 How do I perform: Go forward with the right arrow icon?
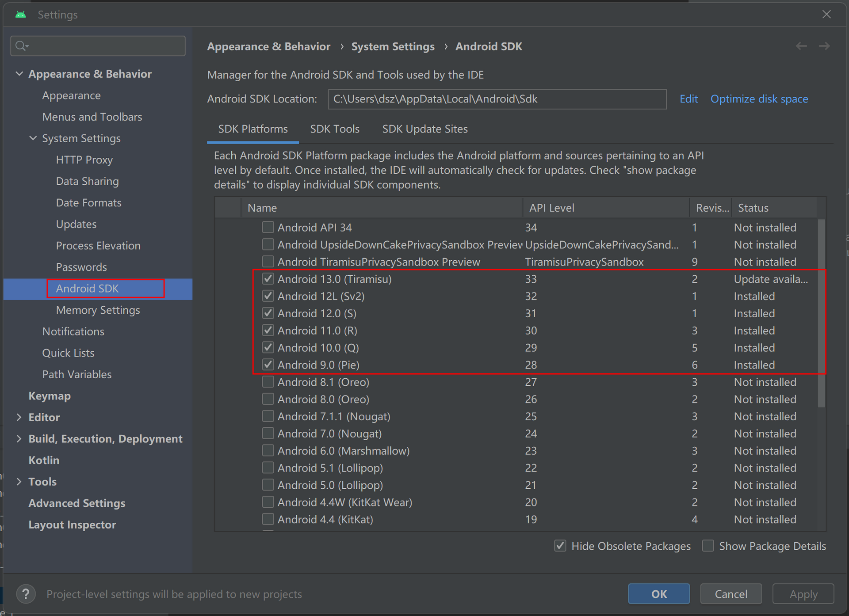point(824,46)
